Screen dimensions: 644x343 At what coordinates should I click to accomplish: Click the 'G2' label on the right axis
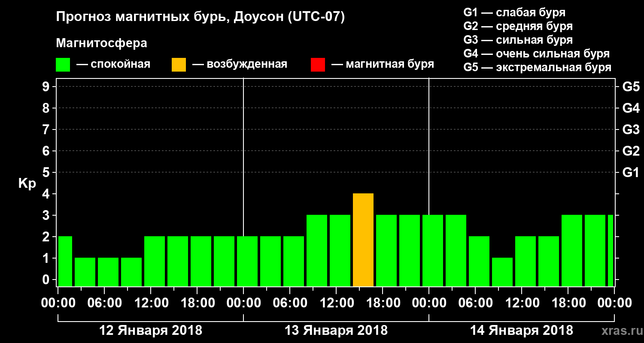631,151
